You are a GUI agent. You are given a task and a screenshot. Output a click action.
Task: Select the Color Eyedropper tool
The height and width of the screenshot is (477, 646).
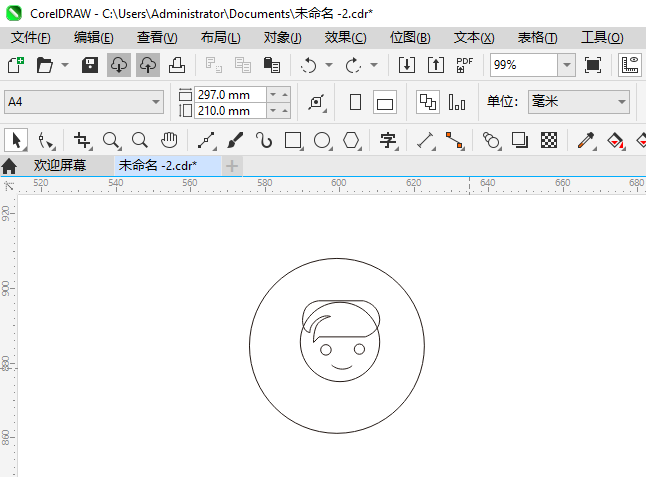click(586, 140)
